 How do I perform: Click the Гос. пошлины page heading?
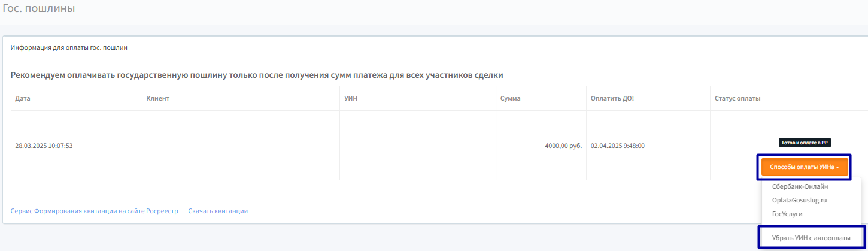coord(39,9)
